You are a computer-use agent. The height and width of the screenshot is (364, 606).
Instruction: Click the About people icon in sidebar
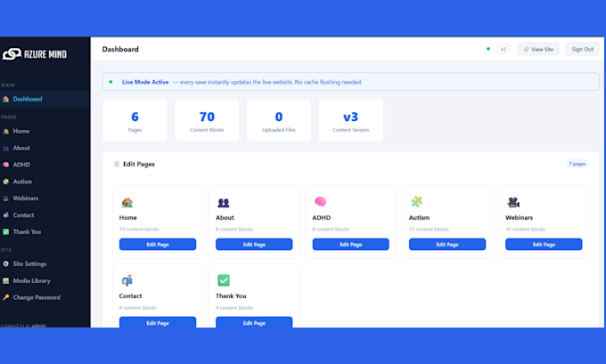[x=6, y=149]
